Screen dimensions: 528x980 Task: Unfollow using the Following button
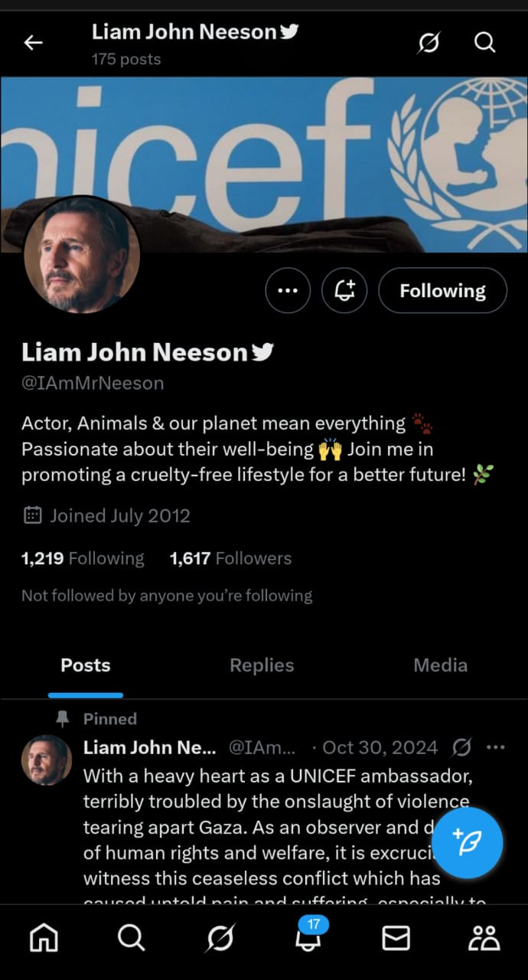tap(442, 290)
